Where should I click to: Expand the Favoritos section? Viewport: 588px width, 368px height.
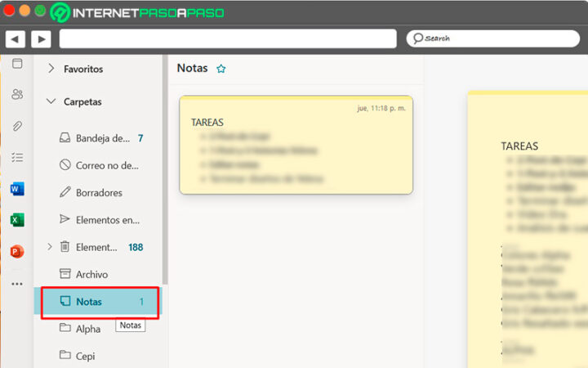tap(51, 69)
